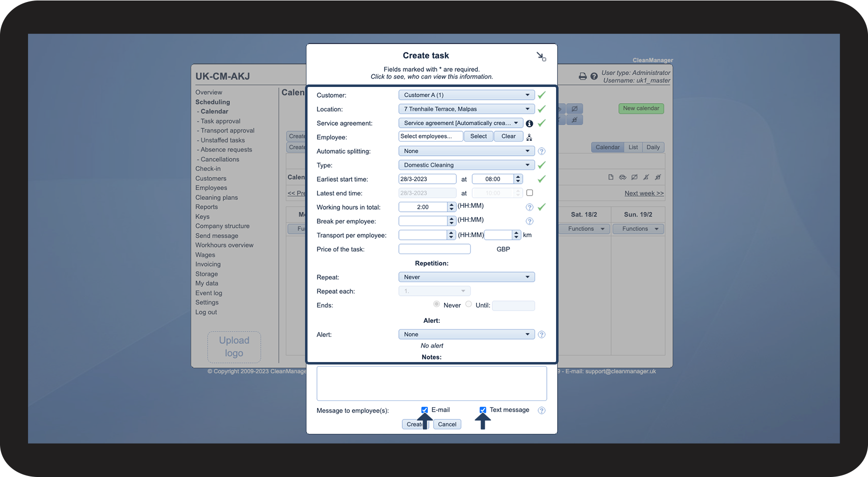Open Functions dropdown under Sun. 19/2
The image size is (868, 477).
(x=638, y=229)
